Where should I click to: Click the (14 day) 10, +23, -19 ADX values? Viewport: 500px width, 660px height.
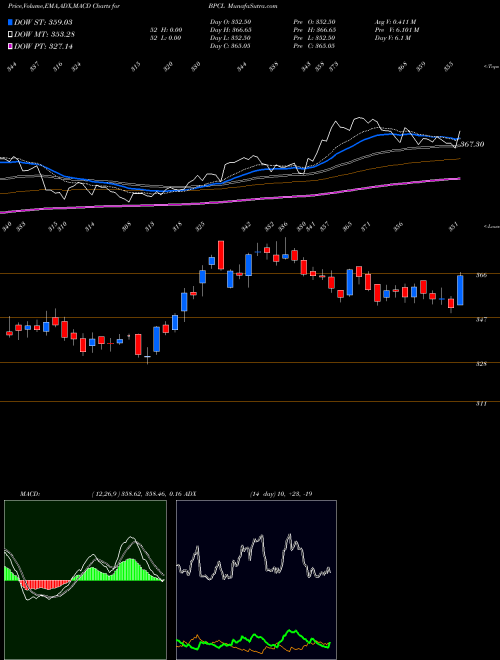coord(280,494)
